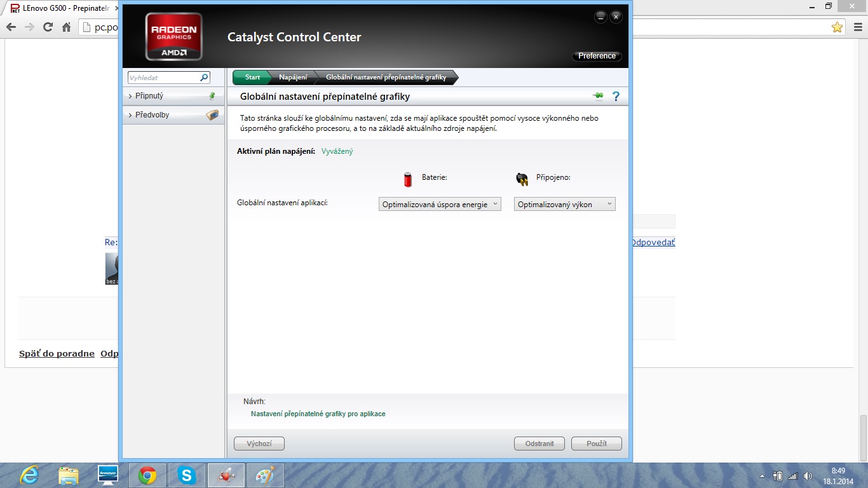Click the Předvolby preset icon
The image size is (868, 488).
click(x=212, y=115)
